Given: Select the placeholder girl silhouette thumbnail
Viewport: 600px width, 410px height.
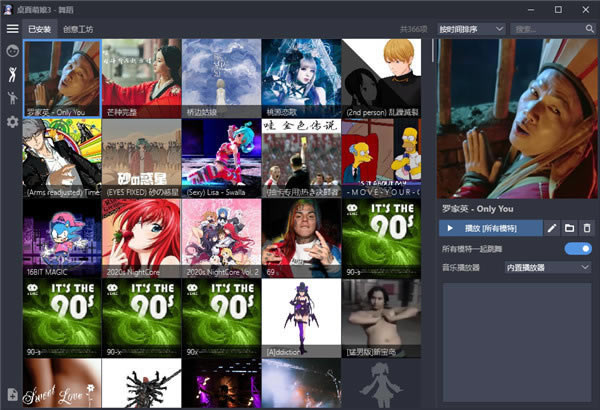Looking at the screenshot, I should pos(382,384).
